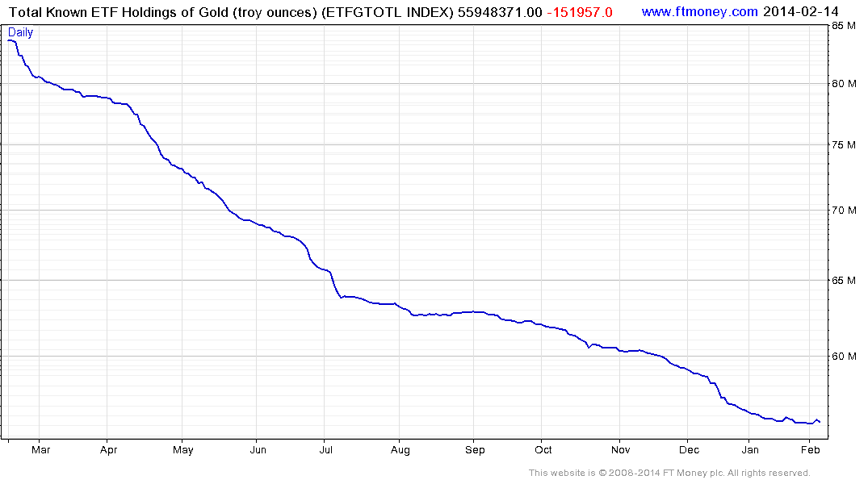Click the 65 M axis label

pos(844,281)
